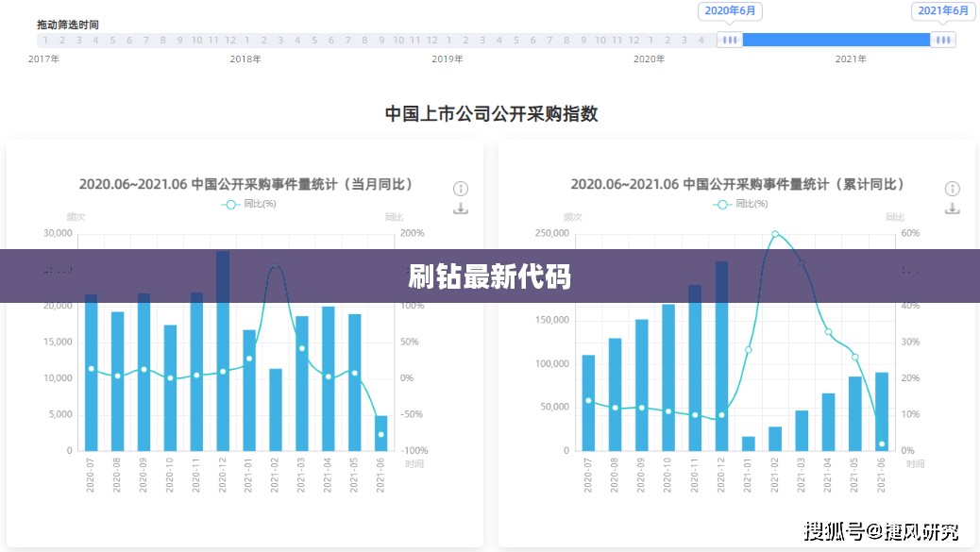Screen dimensions: 980x552
Task: Click the 30,000 y-axis value
Action: point(59,233)
